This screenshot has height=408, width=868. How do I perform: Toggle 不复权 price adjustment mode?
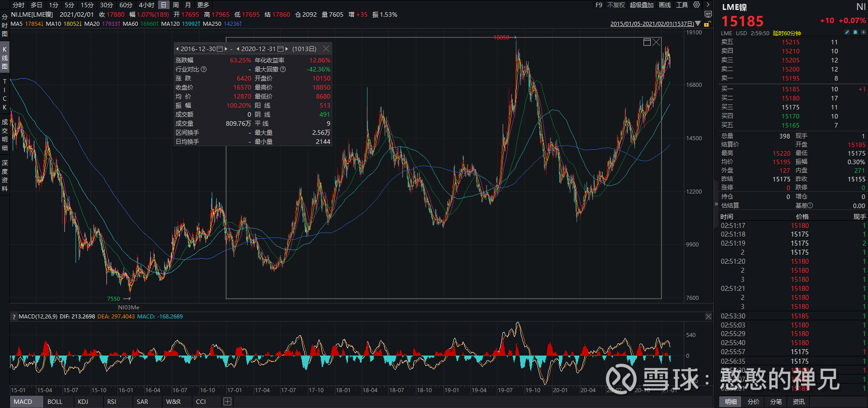[x=616, y=5]
